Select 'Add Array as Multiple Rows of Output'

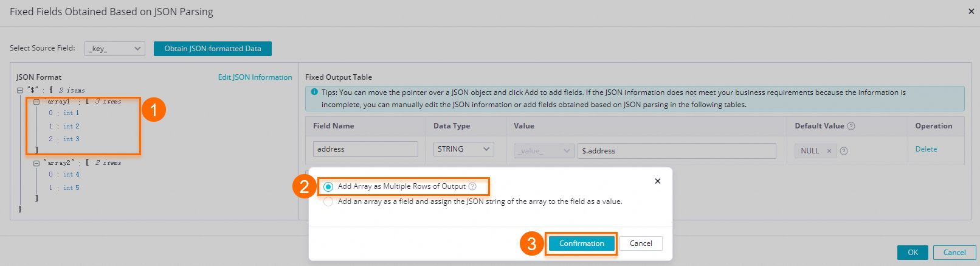tap(328, 187)
